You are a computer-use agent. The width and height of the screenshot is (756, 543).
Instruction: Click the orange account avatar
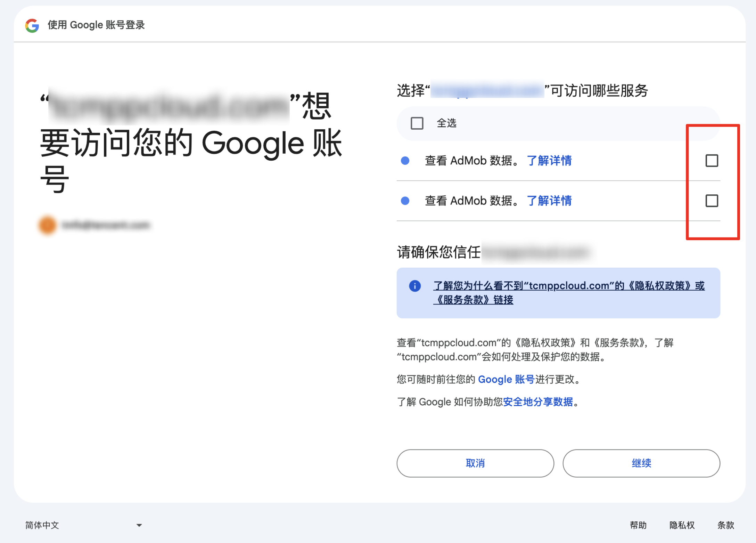[48, 225]
